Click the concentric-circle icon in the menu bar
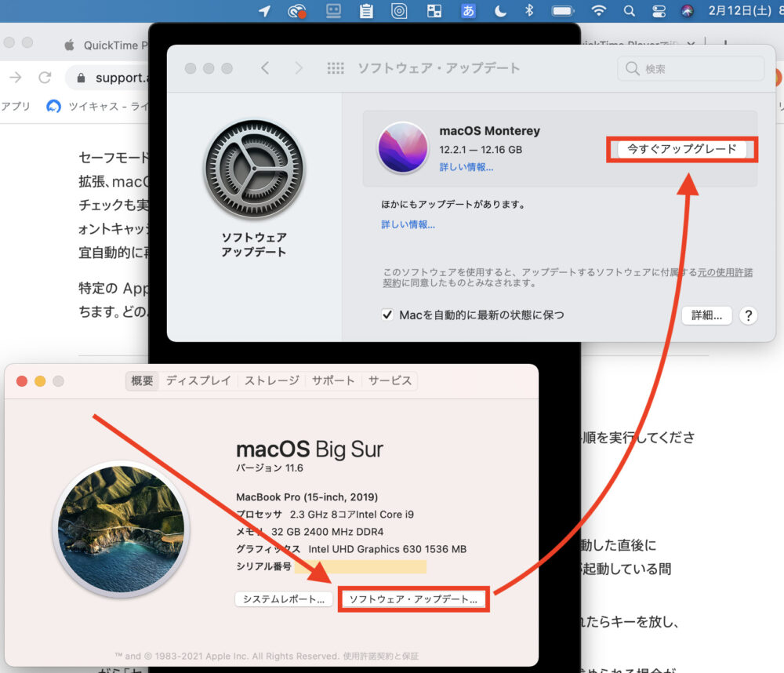 [399, 11]
